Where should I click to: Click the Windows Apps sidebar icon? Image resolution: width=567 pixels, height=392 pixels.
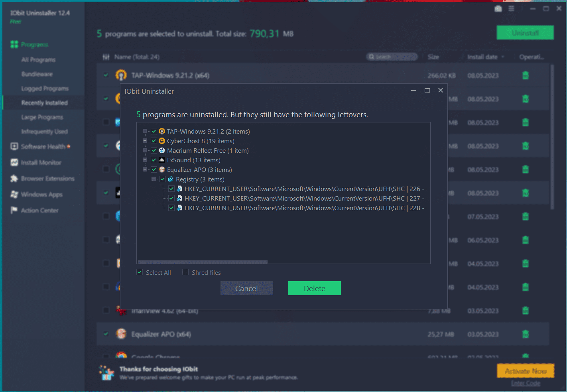point(14,194)
